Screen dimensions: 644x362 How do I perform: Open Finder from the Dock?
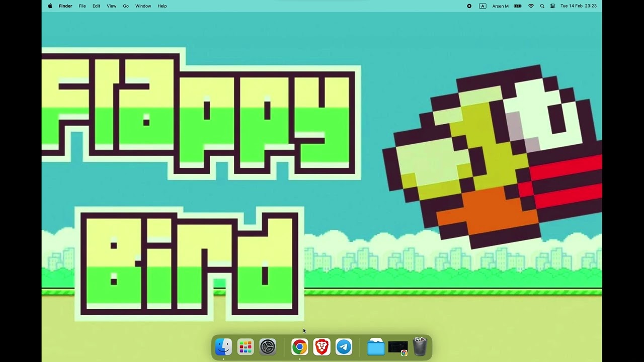[223, 347]
